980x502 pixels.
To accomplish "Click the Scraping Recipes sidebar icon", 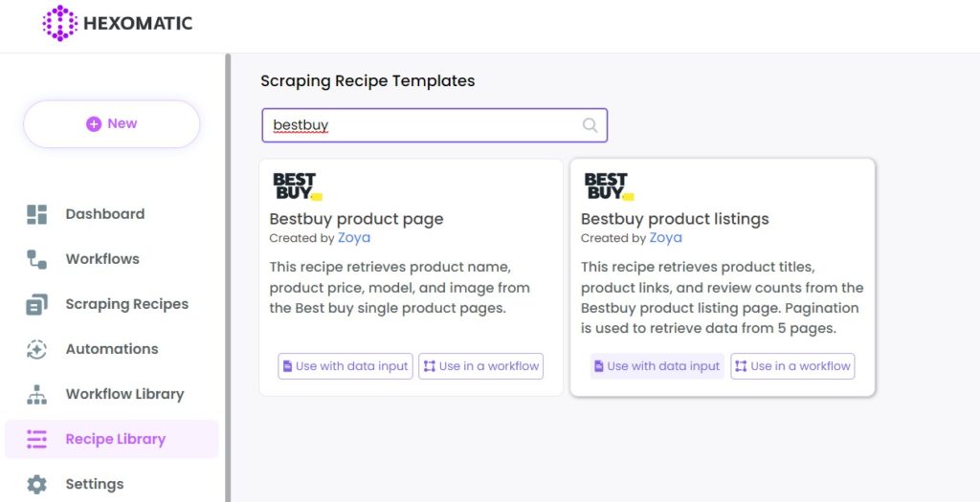I will point(37,304).
